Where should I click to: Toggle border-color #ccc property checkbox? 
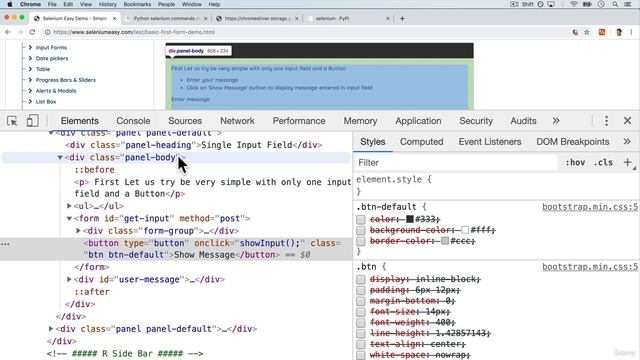click(x=360, y=241)
